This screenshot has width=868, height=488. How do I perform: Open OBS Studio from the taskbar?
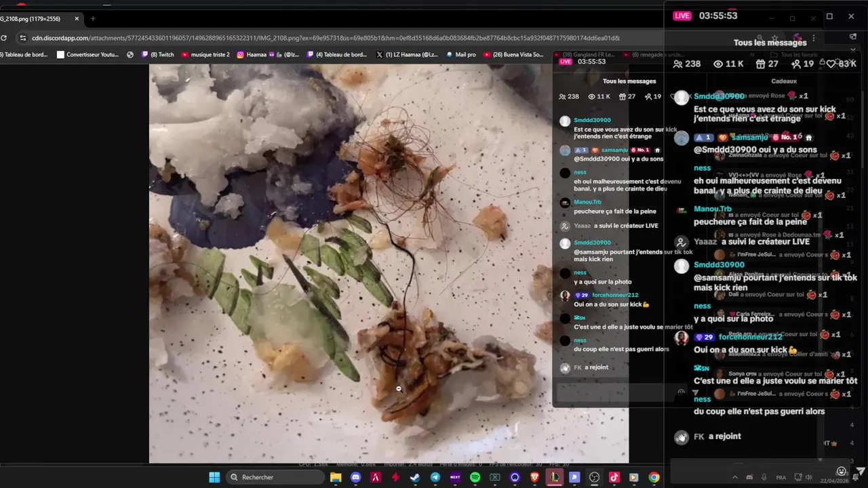point(594,477)
